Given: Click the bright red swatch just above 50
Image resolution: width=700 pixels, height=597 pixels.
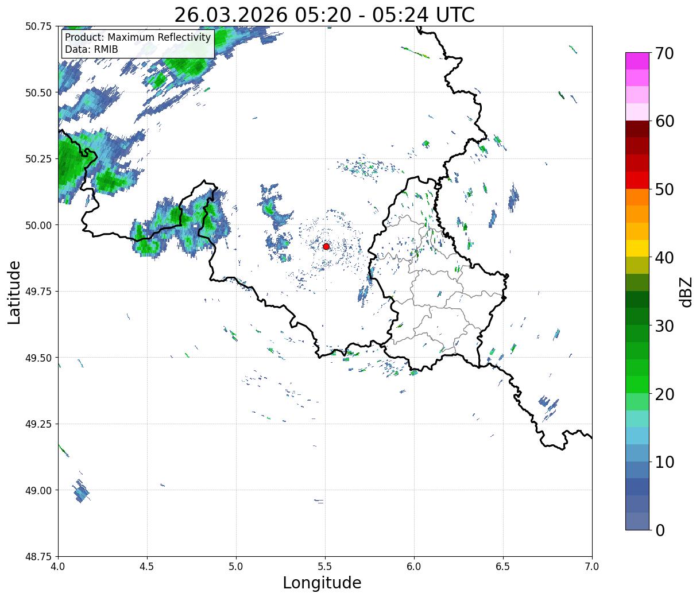Looking at the screenshot, I should (x=637, y=180).
